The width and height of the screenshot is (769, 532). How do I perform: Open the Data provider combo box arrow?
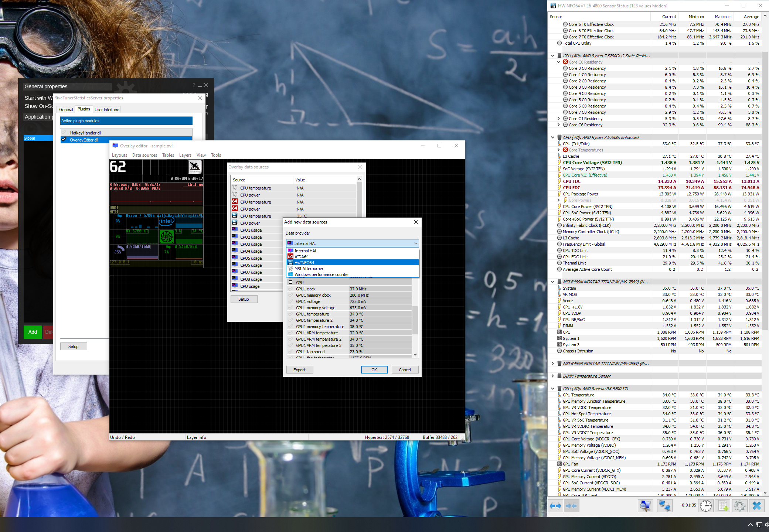[415, 243]
